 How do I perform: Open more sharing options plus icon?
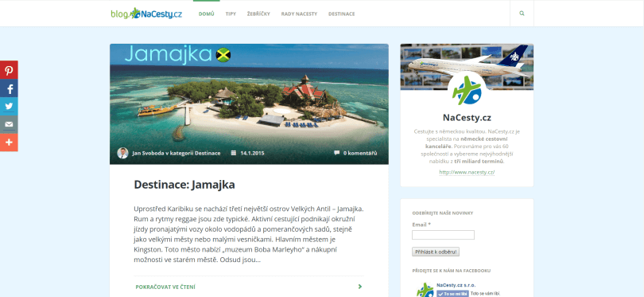click(9, 143)
